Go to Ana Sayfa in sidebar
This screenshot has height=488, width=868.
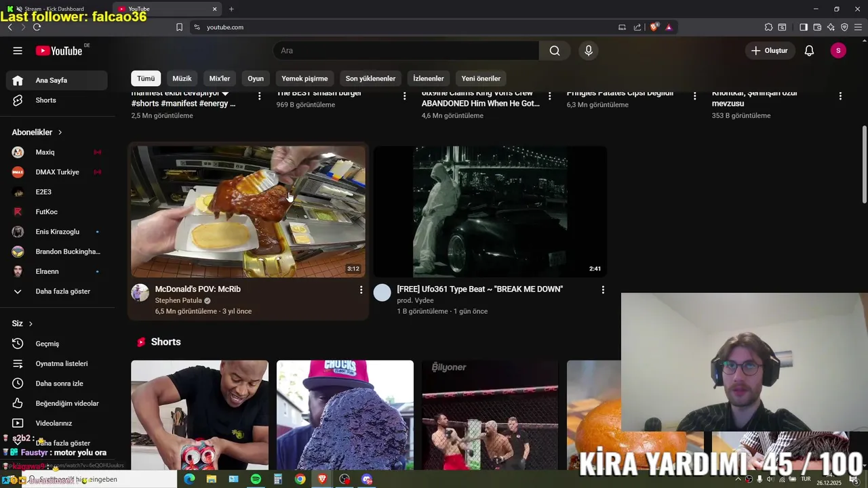click(57, 80)
